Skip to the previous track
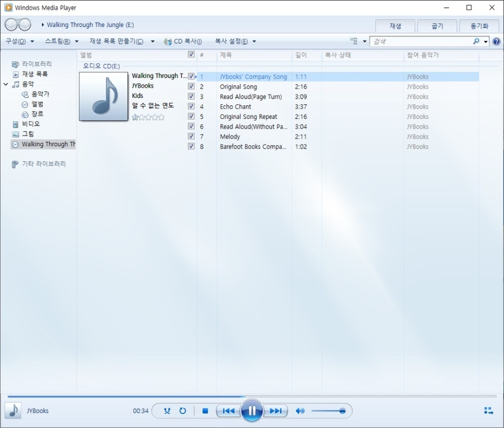The image size is (504, 428). pyautogui.click(x=228, y=411)
